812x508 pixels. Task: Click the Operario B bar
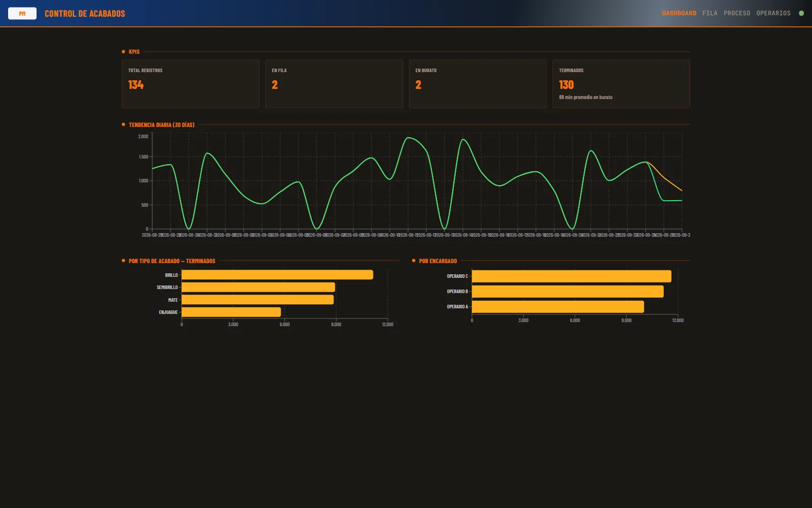568,292
